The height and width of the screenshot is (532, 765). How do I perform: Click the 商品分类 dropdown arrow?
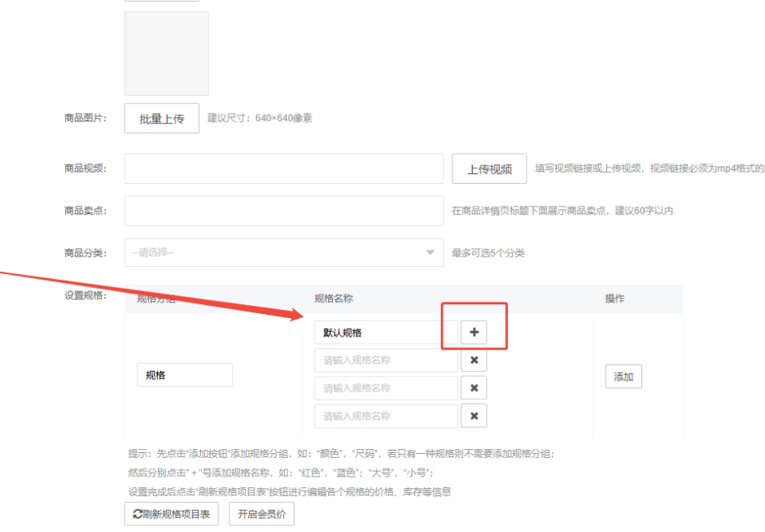click(431, 253)
